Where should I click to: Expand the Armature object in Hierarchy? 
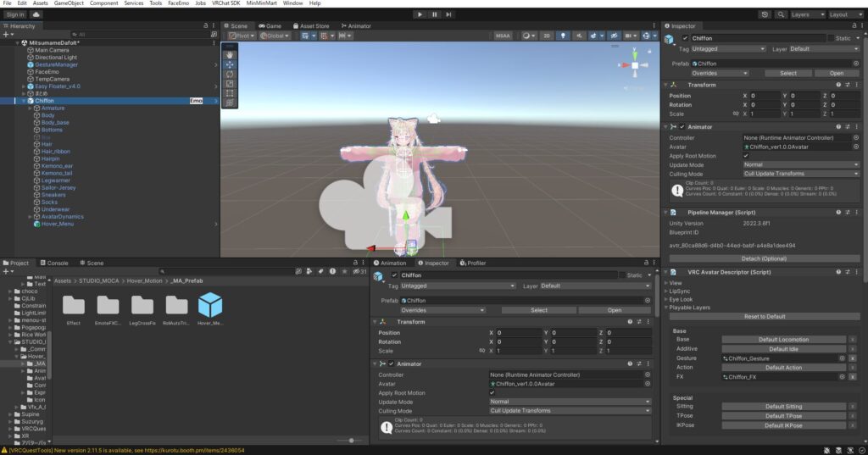(30, 108)
